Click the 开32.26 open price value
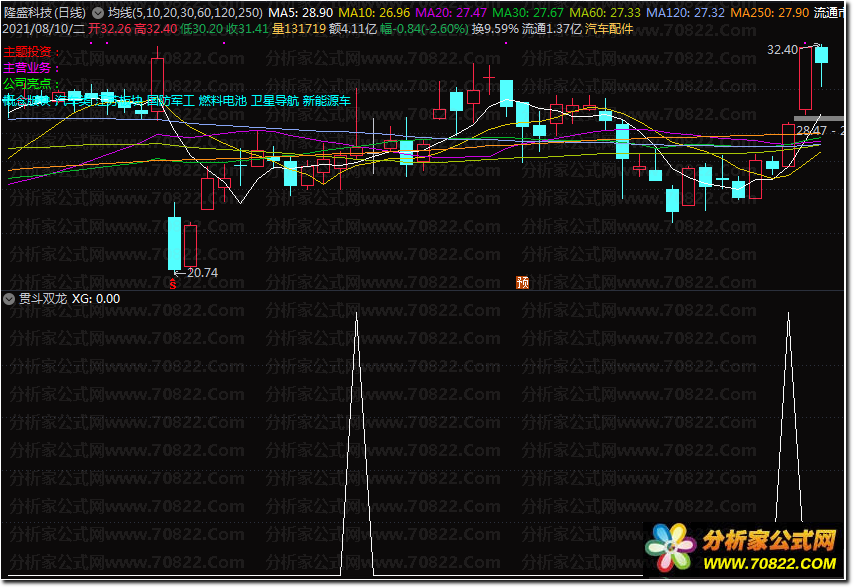 pos(110,29)
